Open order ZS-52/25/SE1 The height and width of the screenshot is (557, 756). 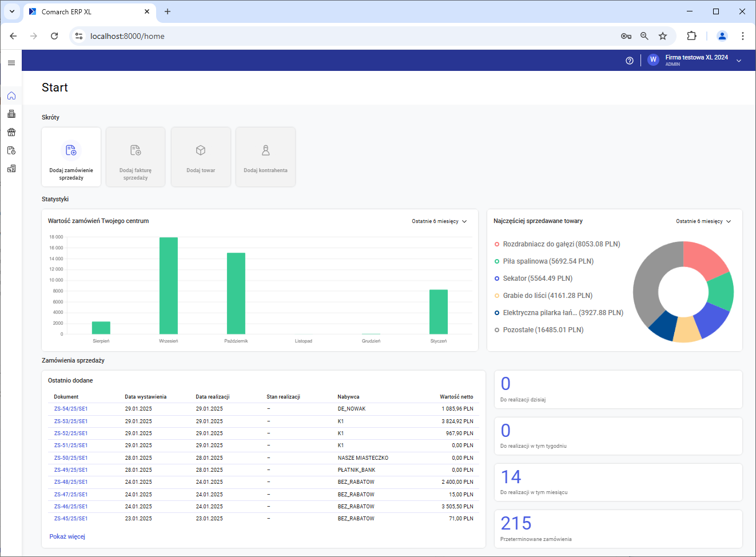coord(71,433)
